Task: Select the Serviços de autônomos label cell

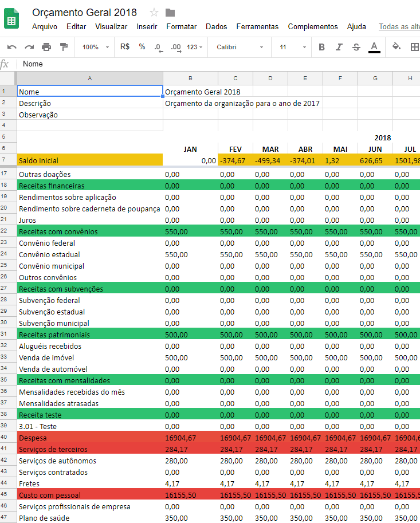Action: pos(90,461)
